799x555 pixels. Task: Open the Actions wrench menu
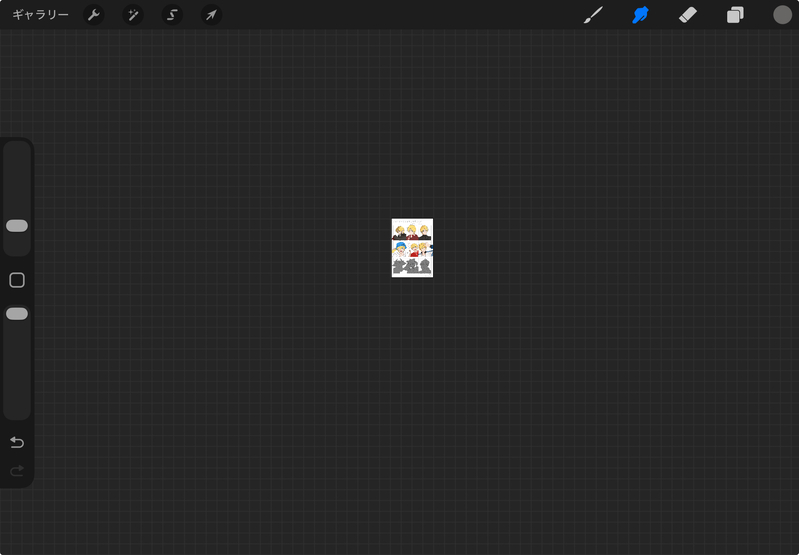tap(94, 15)
